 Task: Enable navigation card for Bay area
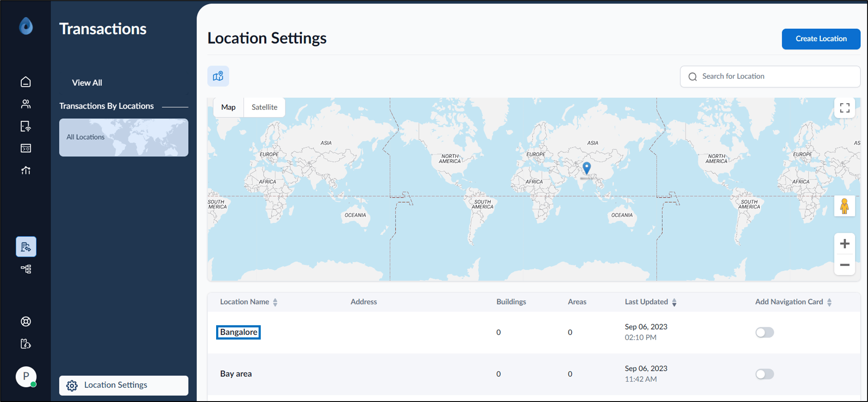click(764, 374)
